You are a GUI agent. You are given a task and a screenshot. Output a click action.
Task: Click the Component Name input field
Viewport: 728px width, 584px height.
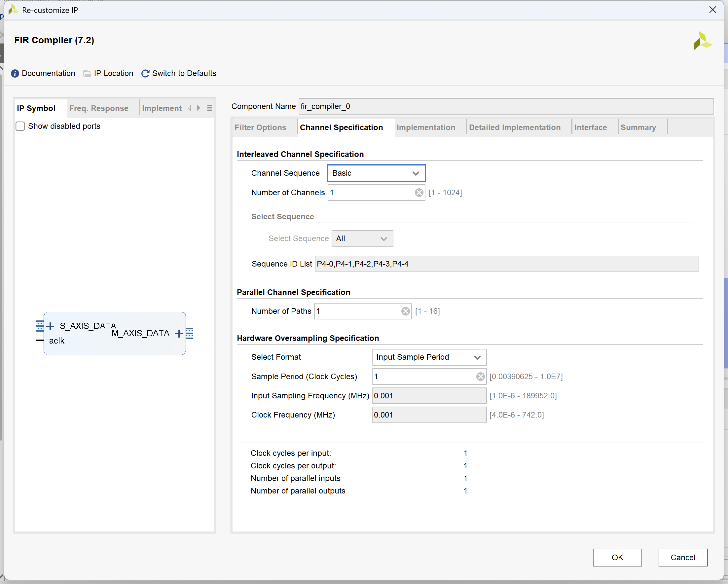[x=505, y=107]
